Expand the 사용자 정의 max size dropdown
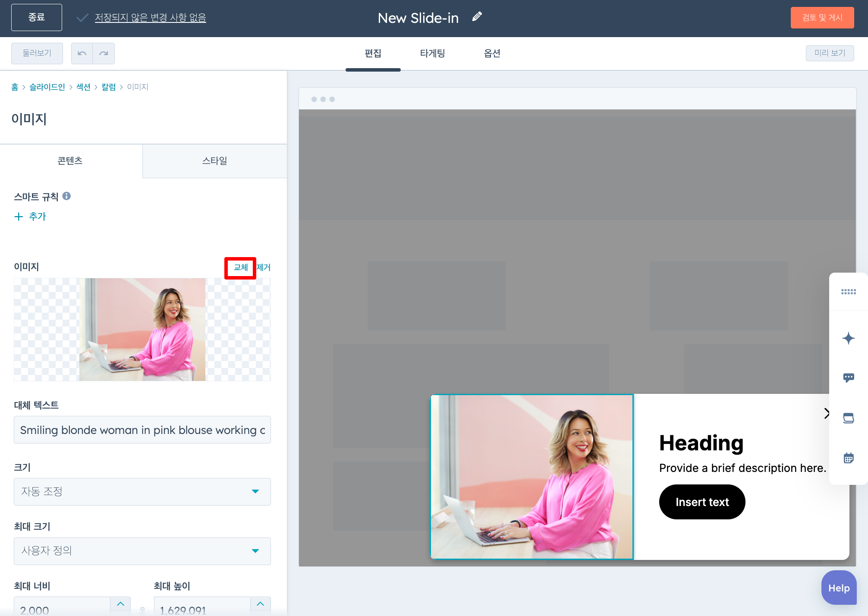 (142, 551)
